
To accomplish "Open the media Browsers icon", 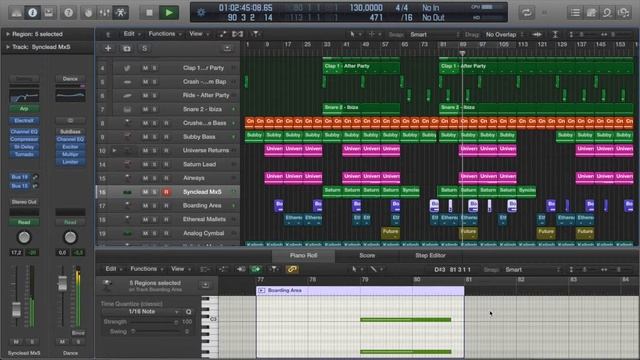I will tap(624, 13).
